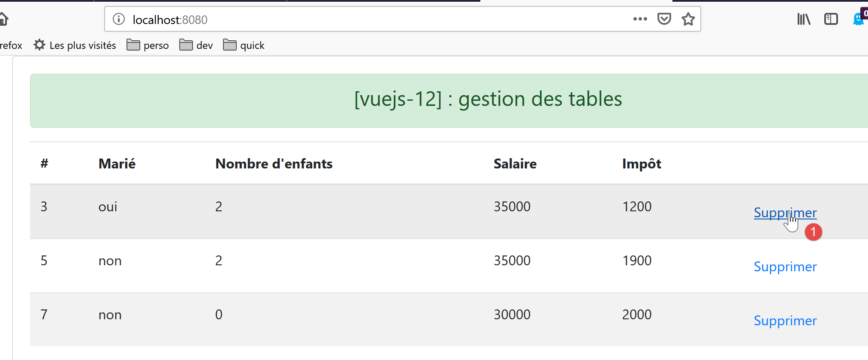
Task: Toggle the sidebar view icon
Action: click(831, 19)
